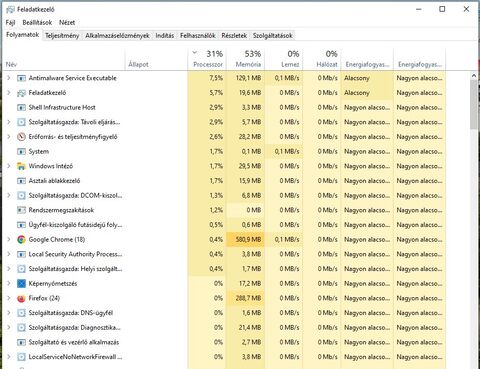Maximize the Feladatkezelő window
The image size is (480, 369).
pos(442,9)
